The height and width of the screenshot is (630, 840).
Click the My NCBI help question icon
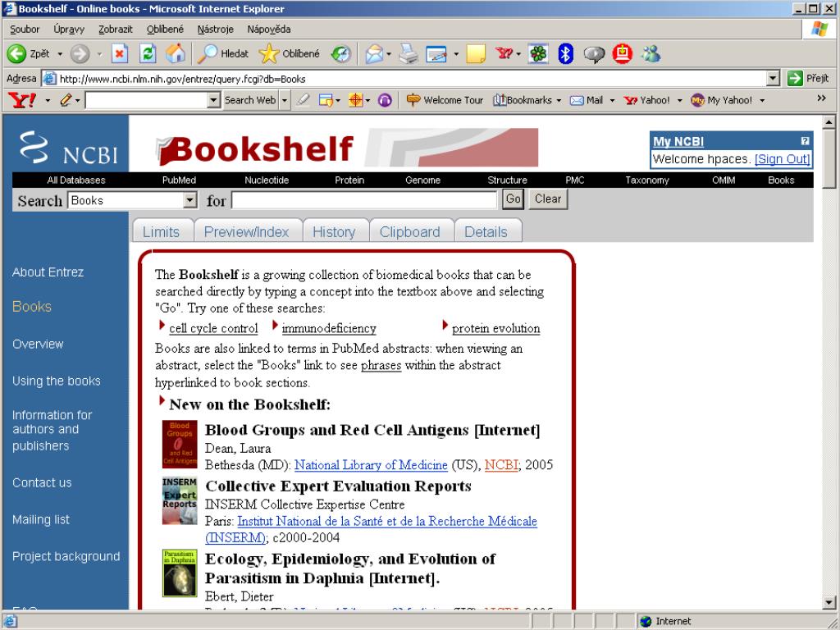pos(805,141)
